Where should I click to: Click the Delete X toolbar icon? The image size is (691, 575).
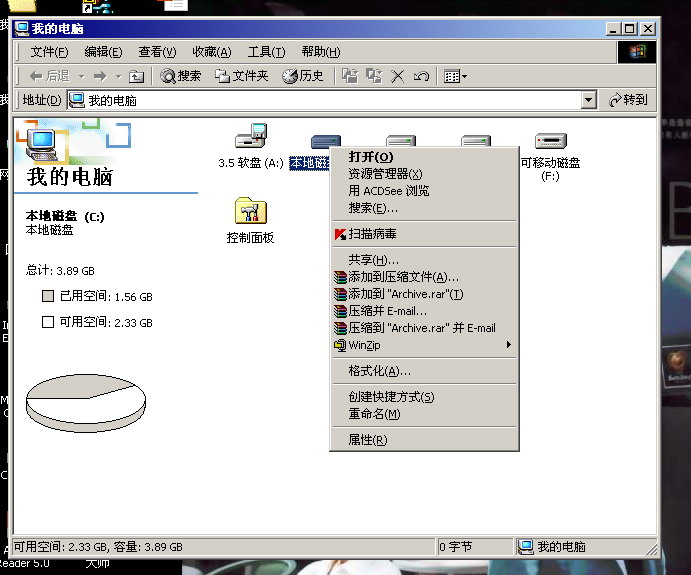[398, 76]
